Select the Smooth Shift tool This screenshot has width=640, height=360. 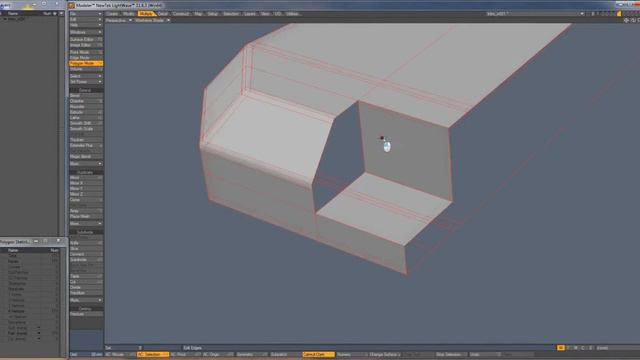coord(86,123)
